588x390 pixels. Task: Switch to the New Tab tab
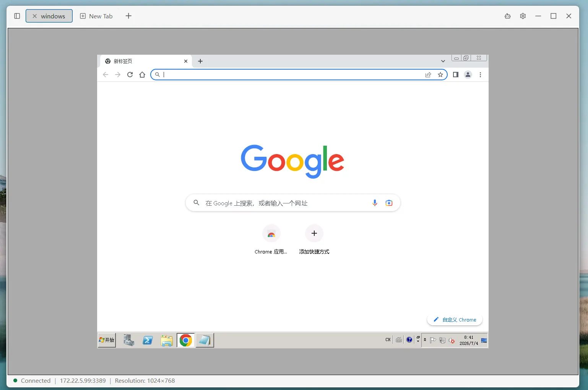[96, 16]
